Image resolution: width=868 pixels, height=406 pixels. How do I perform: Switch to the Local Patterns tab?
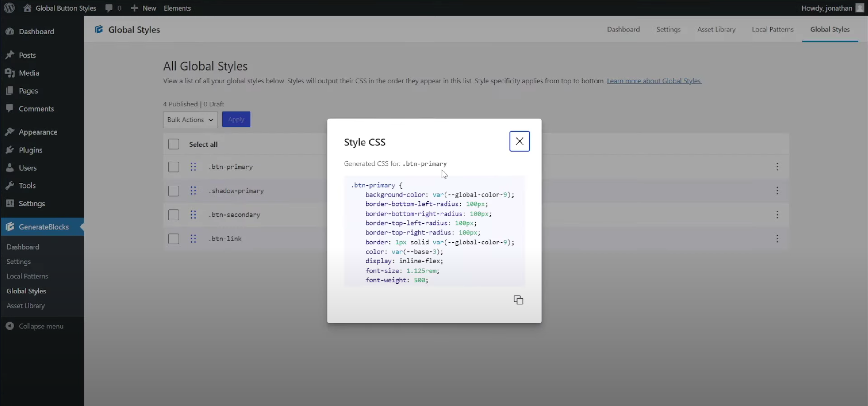772,29
